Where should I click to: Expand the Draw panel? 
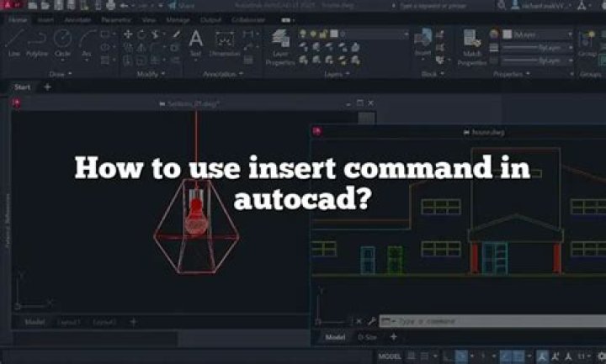click(x=61, y=74)
